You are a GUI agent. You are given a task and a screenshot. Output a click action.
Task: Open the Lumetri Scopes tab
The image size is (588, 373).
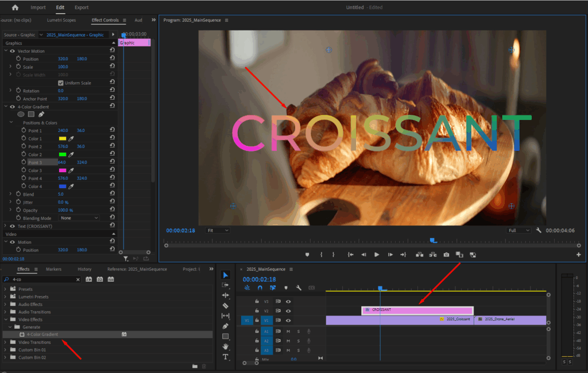(61, 20)
